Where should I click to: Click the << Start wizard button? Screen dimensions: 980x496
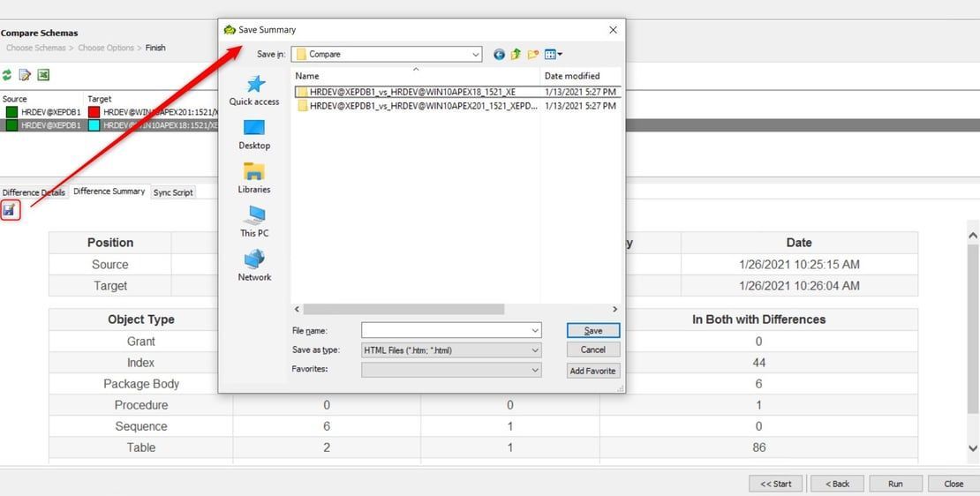click(776, 484)
